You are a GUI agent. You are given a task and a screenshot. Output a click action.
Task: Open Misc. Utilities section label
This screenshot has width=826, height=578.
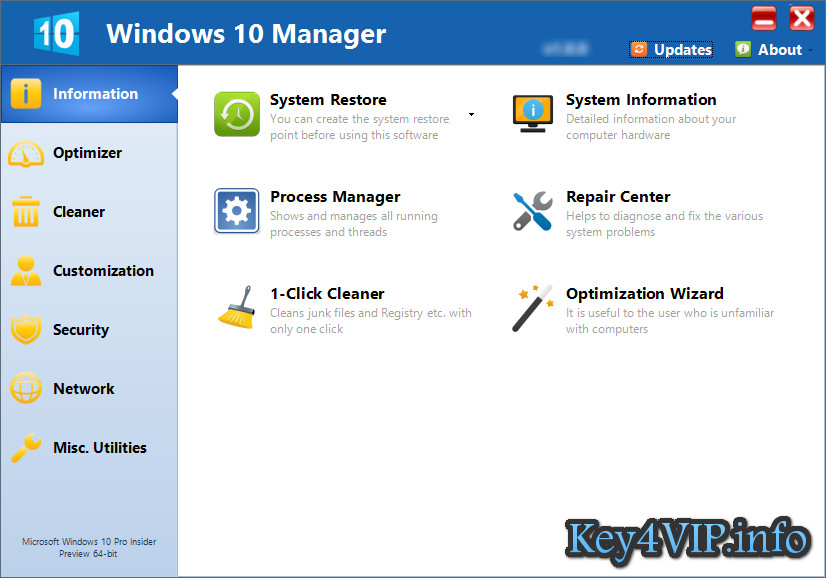100,448
